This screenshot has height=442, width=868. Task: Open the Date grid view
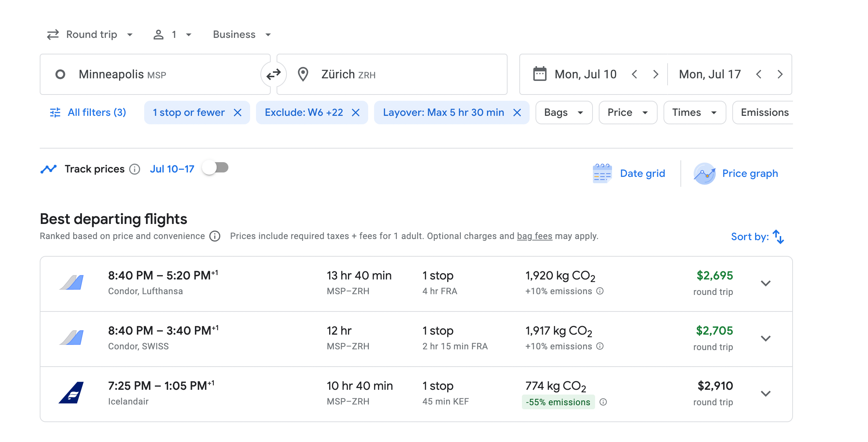(629, 174)
